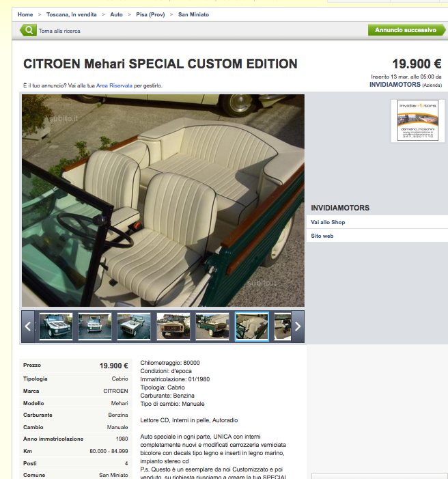Image resolution: width=448 pixels, height=479 pixels.
Task: Select the second Mehari thumbnail
Action: click(95, 326)
